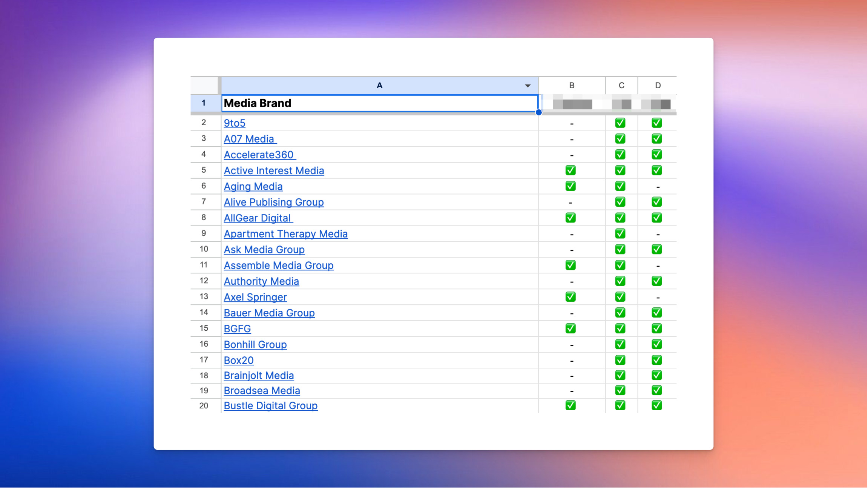Click column B checkmark for Bustle Digital Group
Screen dimensions: 868x488
click(x=570, y=406)
